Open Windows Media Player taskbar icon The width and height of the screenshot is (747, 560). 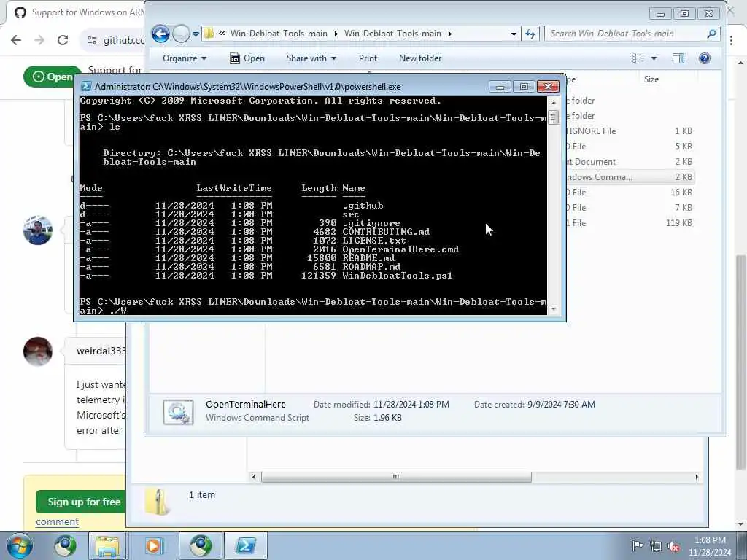tap(153, 545)
